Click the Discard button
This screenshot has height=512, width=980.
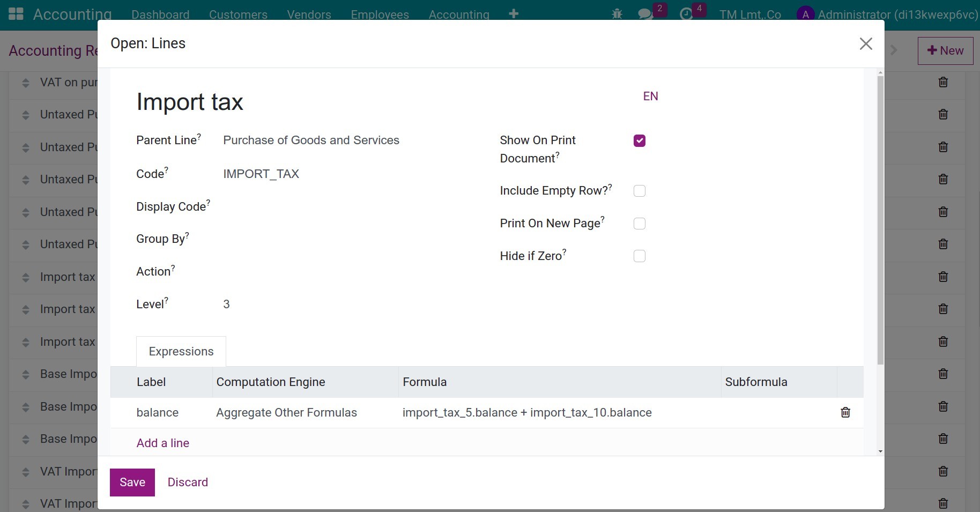pyautogui.click(x=188, y=483)
